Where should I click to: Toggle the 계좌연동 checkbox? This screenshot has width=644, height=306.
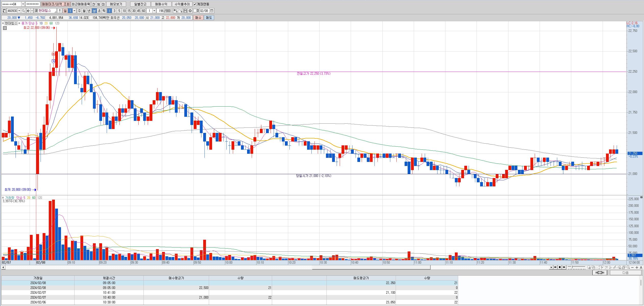pyautogui.click(x=195, y=4)
